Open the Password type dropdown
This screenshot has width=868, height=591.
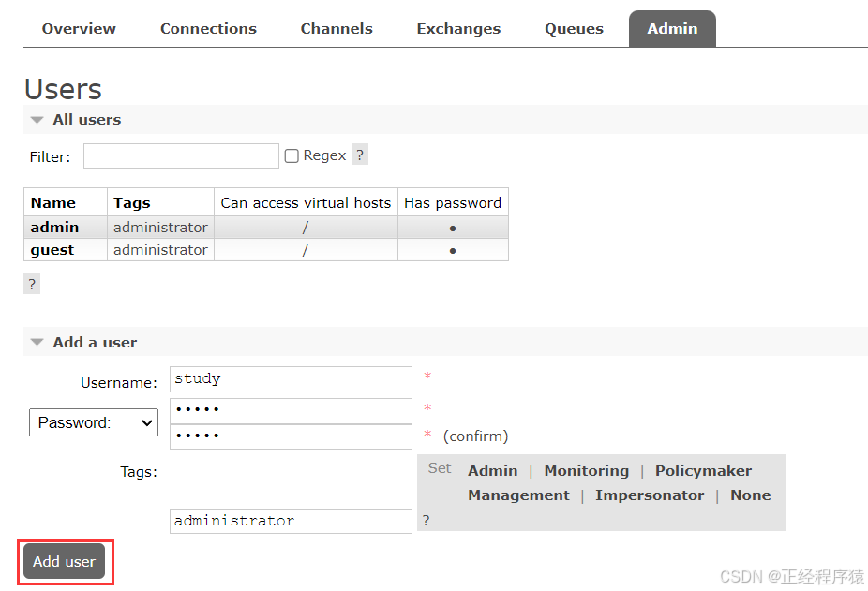pyautogui.click(x=94, y=422)
